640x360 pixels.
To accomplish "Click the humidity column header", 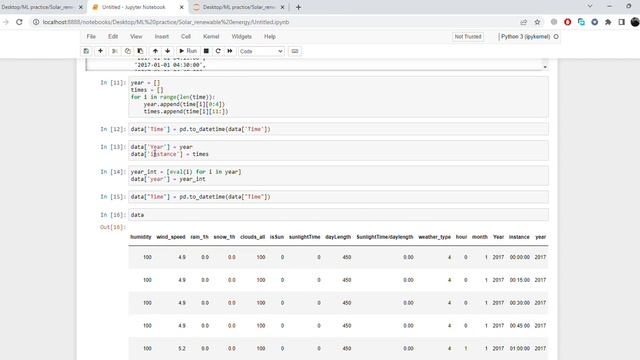I will coord(141,237).
